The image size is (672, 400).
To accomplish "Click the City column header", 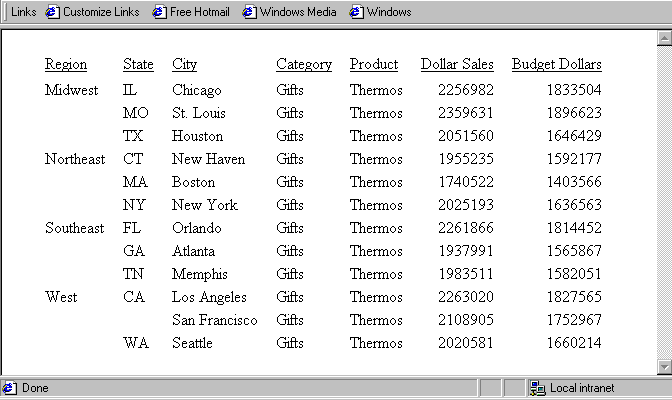I will [x=184, y=65].
